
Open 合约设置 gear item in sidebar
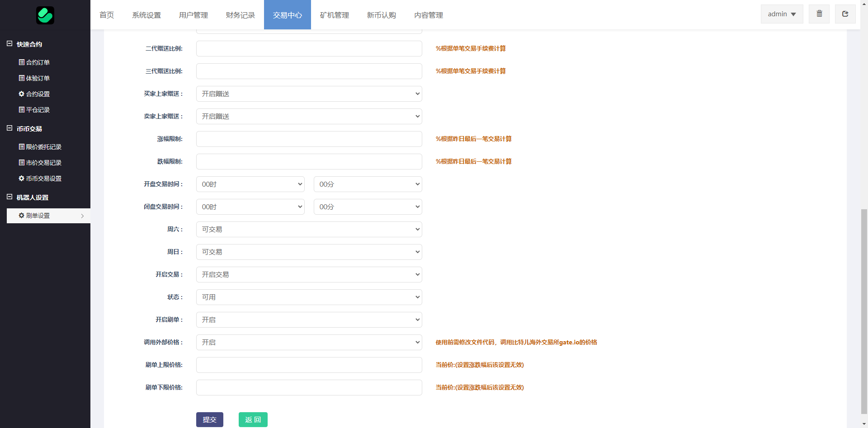coord(34,94)
